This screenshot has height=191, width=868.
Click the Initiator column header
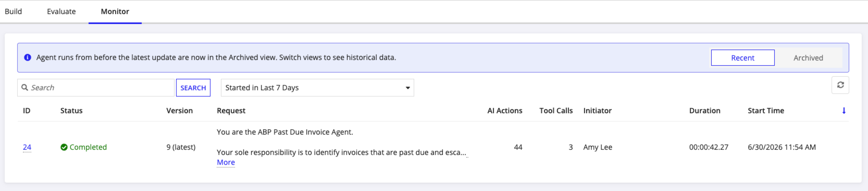click(x=597, y=111)
